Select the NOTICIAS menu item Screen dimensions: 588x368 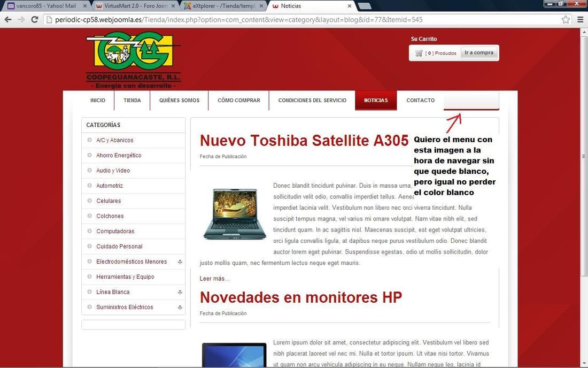pyautogui.click(x=376, y=100)
